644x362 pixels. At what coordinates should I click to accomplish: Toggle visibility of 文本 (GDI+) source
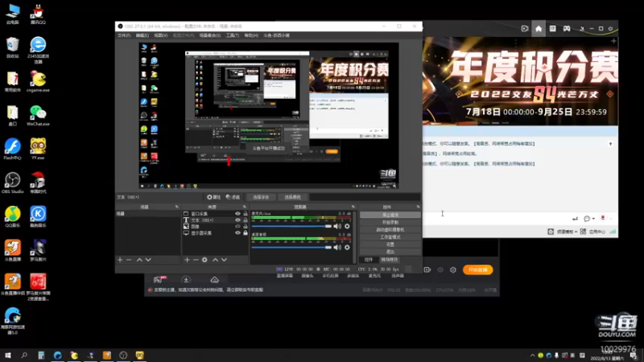pos(237,220)
